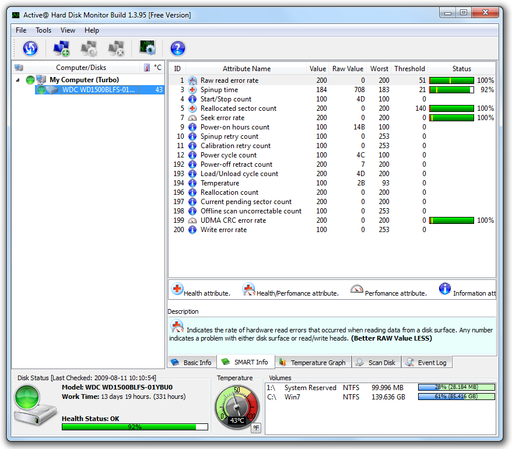The height and width of the screenshot is (449, 512).
Task: Sort by the Raw Value column header
Action: [347, 69]
